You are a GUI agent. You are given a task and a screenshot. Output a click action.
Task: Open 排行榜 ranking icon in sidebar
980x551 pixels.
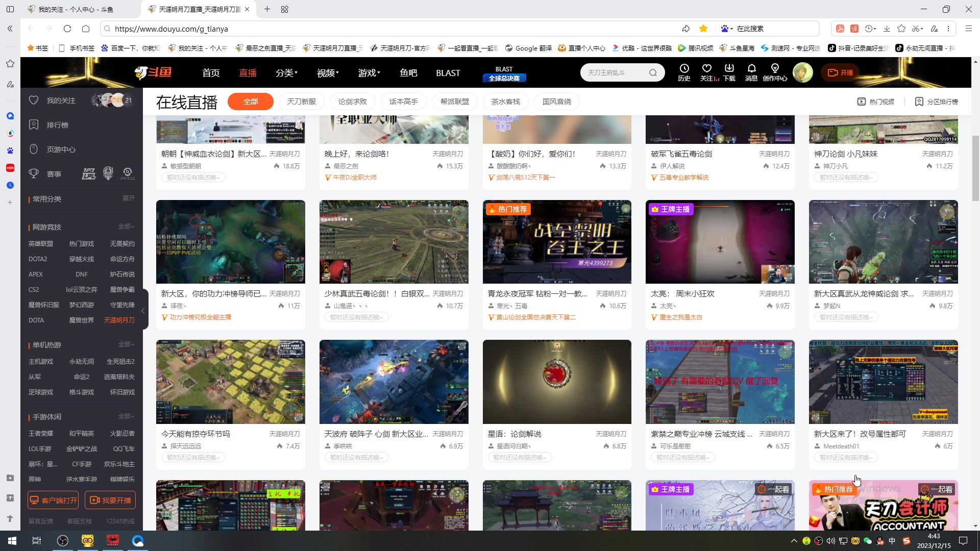[x=34, y=124]
